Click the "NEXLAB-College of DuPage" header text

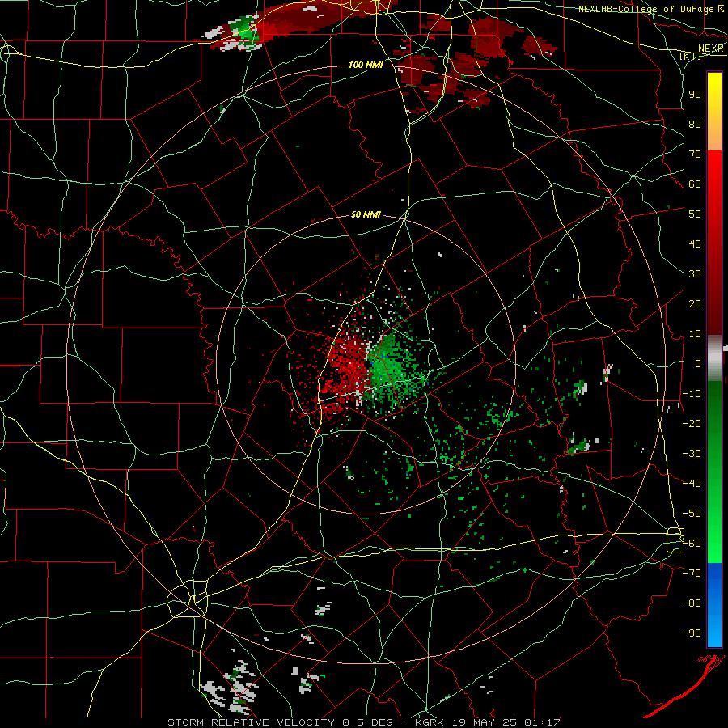645,9
